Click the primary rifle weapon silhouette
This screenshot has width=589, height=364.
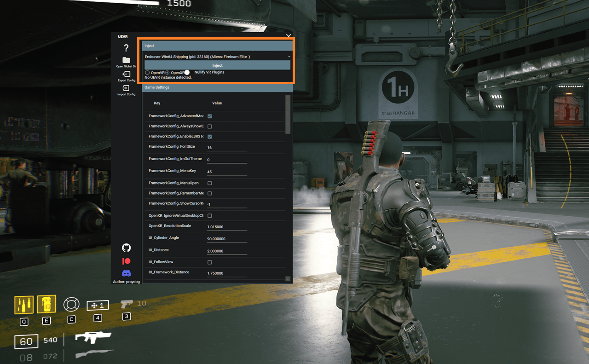pos(93,338)
